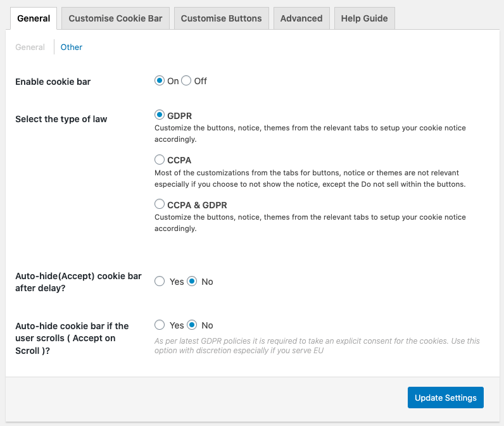Click the Update Settings button
The image size is (504, 426).
coord(446,398)
